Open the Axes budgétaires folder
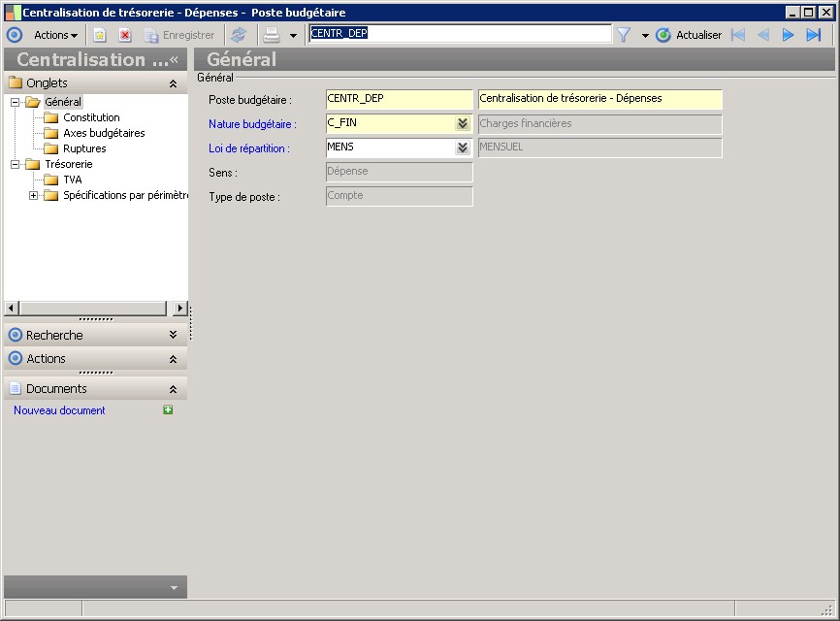Image resolution: width=840 pixels, height=621 pixels. click(x=104, y=133)
